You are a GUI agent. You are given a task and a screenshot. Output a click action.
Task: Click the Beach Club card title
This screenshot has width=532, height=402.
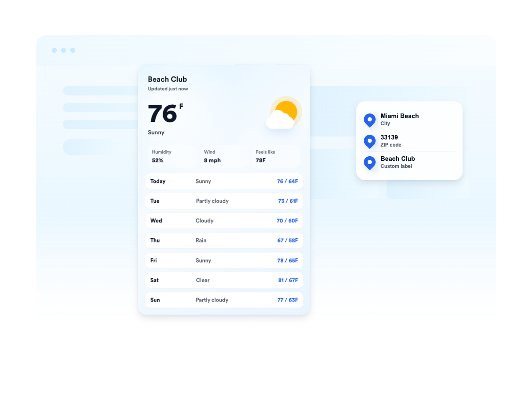point(167,79)
